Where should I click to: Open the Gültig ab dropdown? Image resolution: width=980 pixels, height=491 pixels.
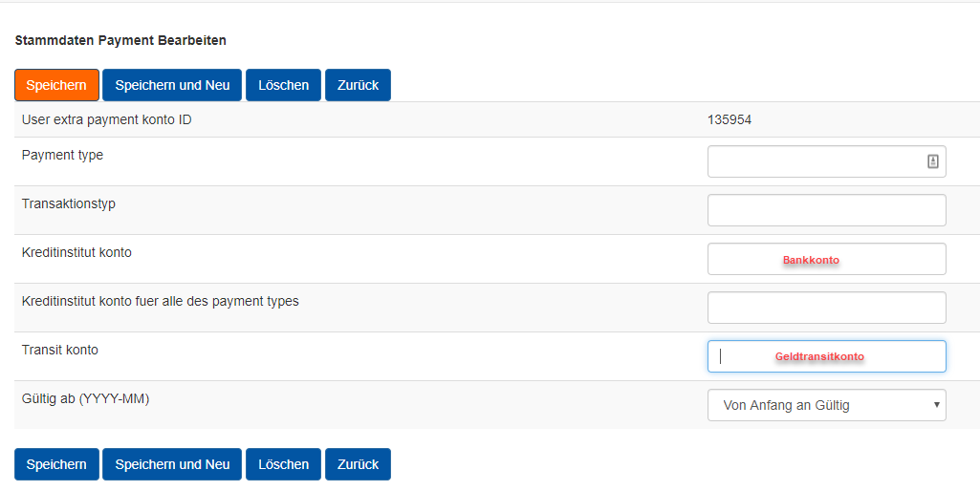coord(826,405)
